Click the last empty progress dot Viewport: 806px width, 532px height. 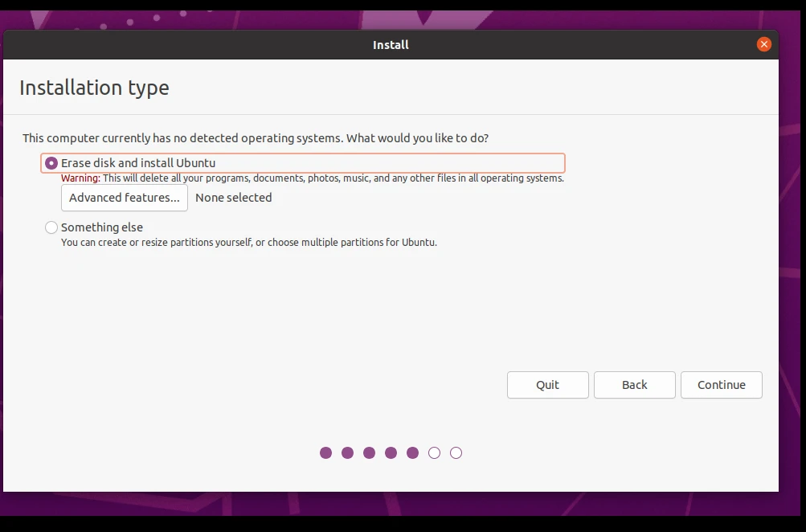[x=456, y=453]
